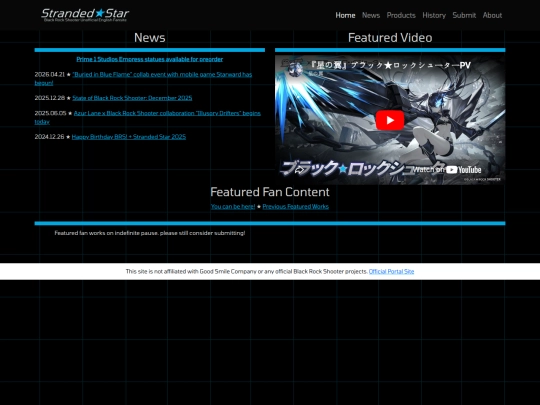Open the History nav item

(434, 15)
